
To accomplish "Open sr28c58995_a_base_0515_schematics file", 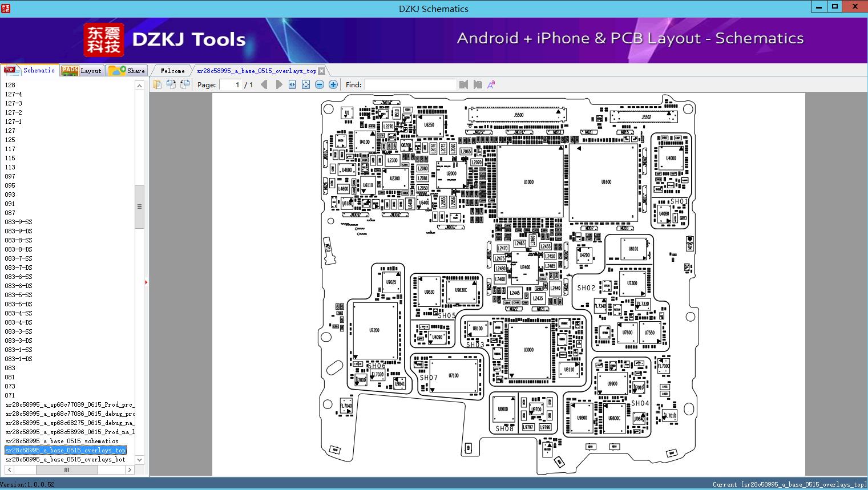I will (62, 441).
